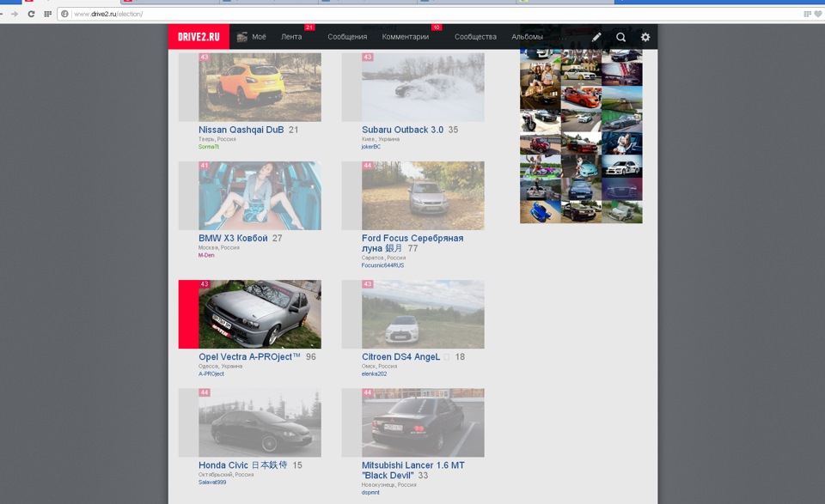The image size is (825, 504).
Task: Open user profile Focusnic644RUS
Action: pyautogui.click(x=382, y=265)
